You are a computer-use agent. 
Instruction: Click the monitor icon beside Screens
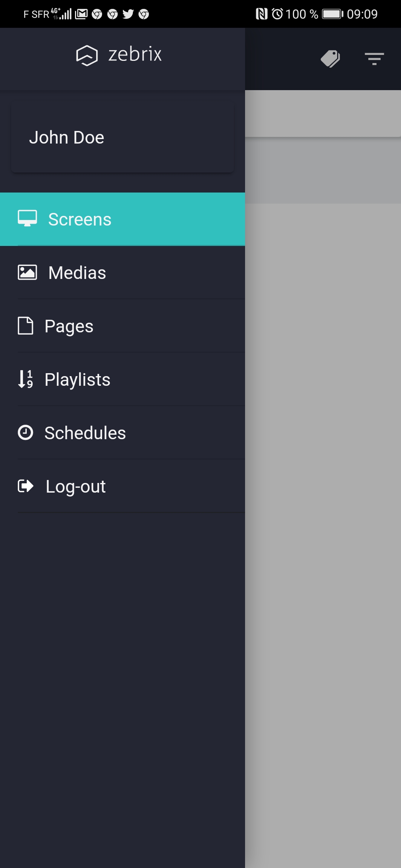click(27, 218)
